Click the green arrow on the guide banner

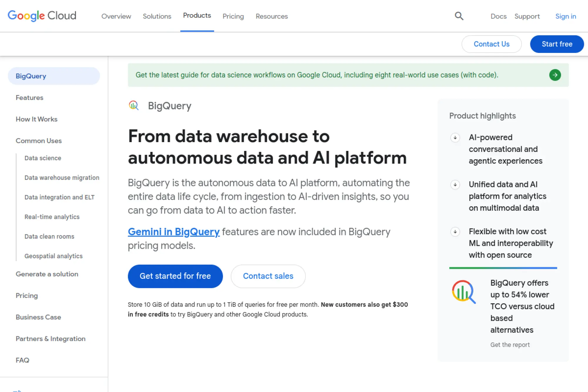tap(555, 75)
